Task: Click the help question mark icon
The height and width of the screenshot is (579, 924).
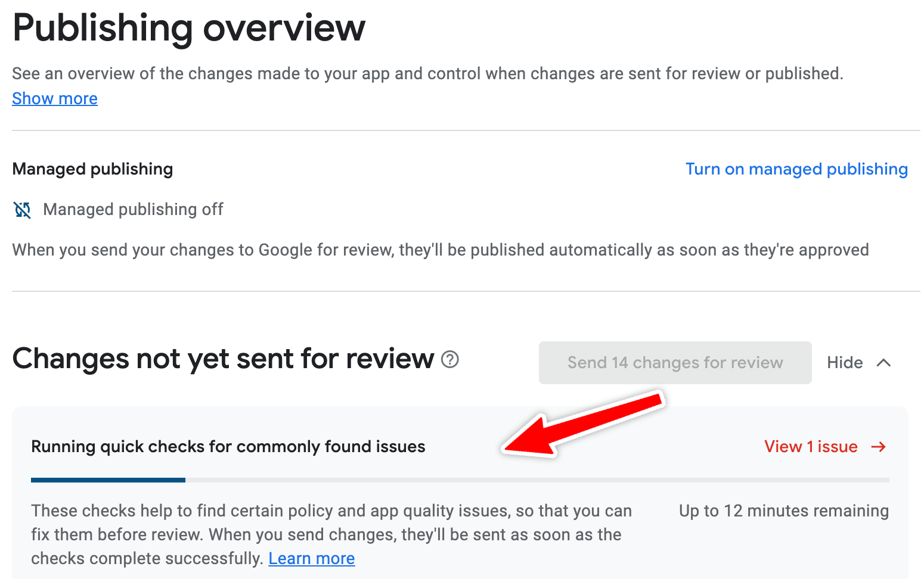Action: [450, 359]
